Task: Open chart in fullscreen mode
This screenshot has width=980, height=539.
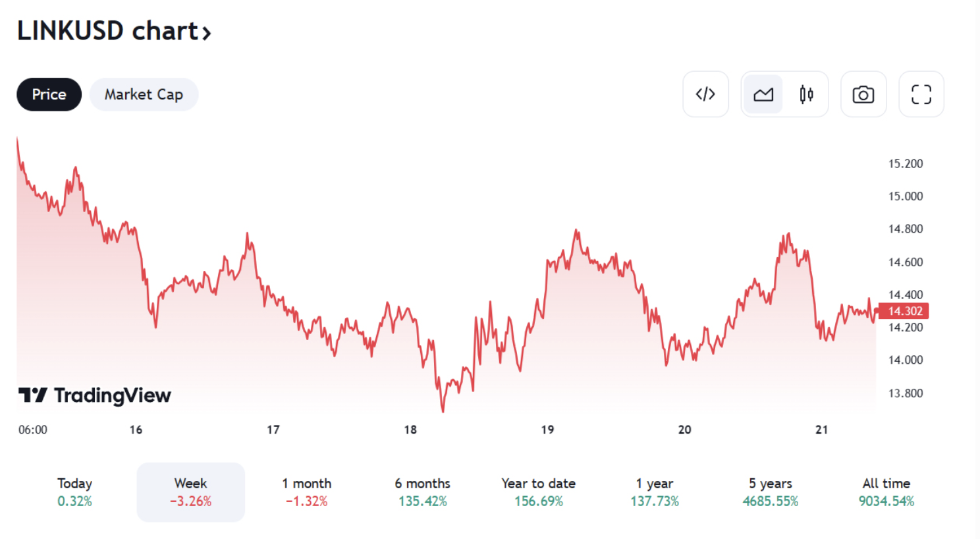Action: 921,94
